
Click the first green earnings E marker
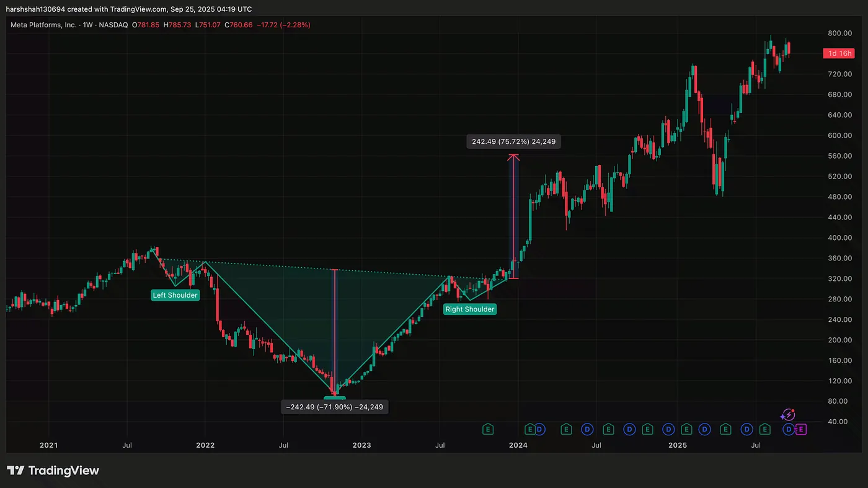pyautogui.click(x=488, y=429)
